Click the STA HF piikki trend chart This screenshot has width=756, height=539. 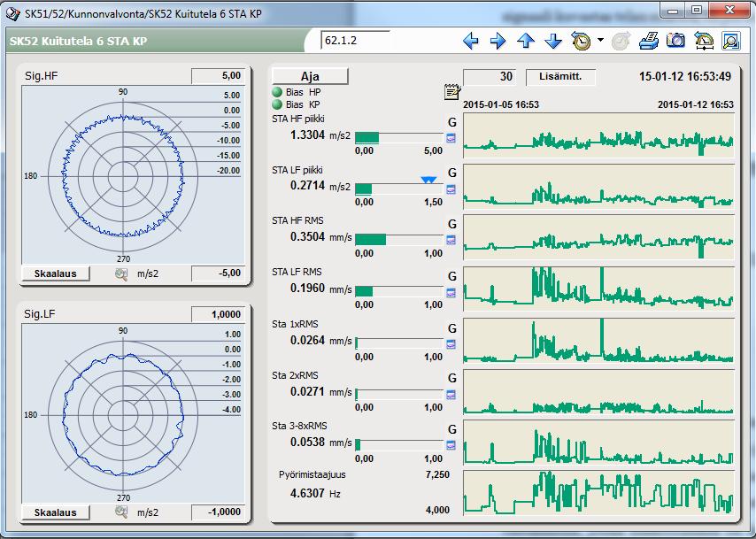tap(598, 136)
